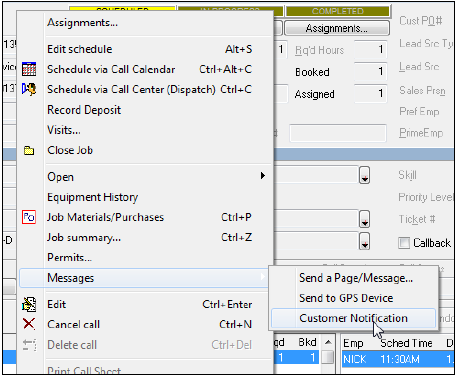Click the Assigned hours field

pos(370,93)
